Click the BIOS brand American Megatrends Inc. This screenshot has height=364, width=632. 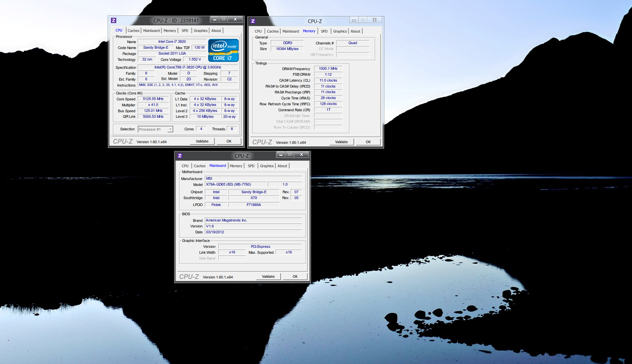pos(253,220)
